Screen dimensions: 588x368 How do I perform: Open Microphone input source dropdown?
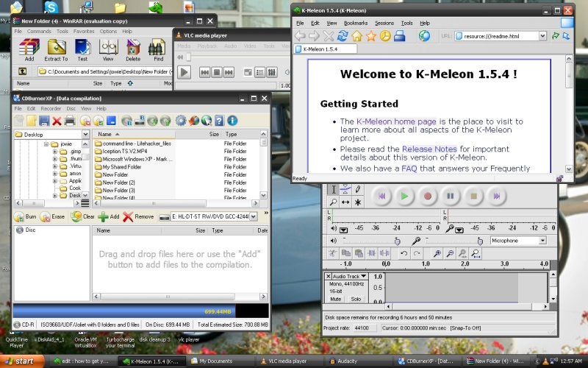click(542, 241)
